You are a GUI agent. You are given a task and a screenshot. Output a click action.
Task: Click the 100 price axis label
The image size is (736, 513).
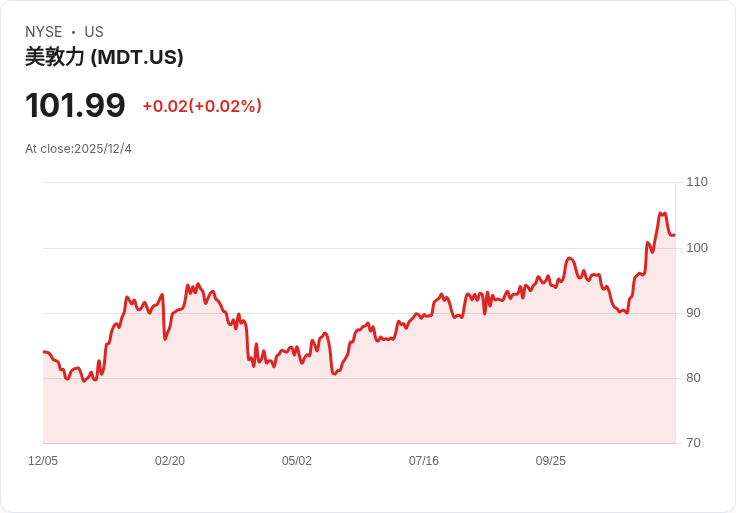696,248
